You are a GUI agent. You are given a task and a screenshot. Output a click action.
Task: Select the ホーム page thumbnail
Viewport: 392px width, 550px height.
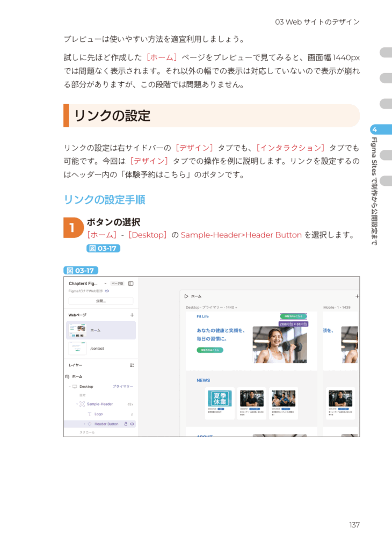pos(77,330)
